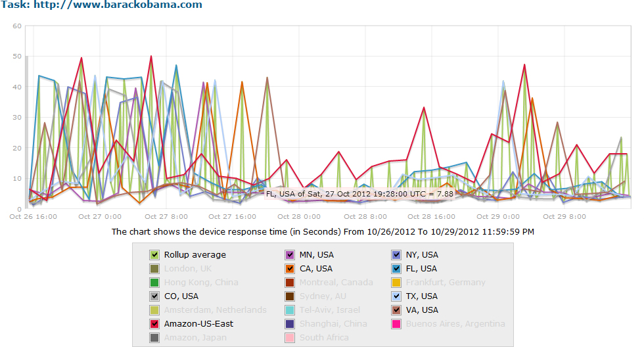Enable the London, UK series checkbox

pyautogui.click(x=154, y=269)
